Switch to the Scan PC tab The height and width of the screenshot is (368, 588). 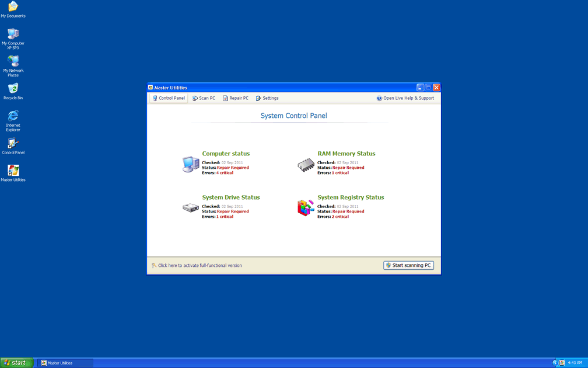pos(204,98)
